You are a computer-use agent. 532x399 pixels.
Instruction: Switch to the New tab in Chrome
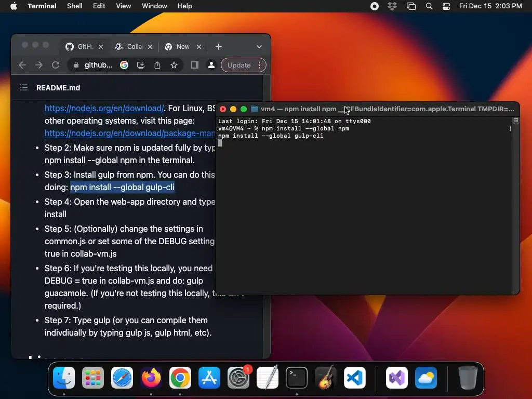[182, 46]
